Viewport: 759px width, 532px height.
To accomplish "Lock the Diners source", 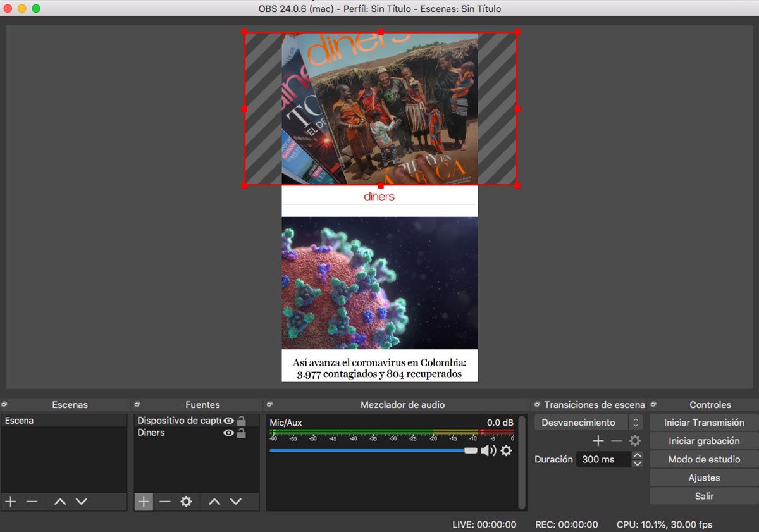I will (x=241, y=433).
